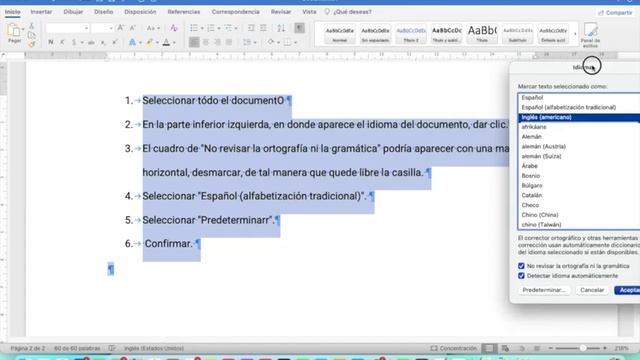
Task: Increase font size with larger A icon
Action: pyautogui.click(x=120, y=28)
